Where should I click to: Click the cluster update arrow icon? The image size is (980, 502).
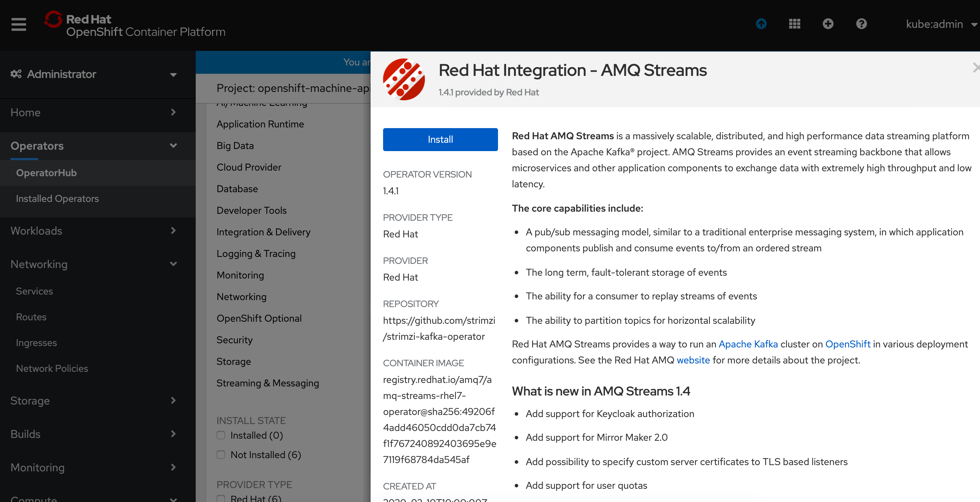[761, 24]
